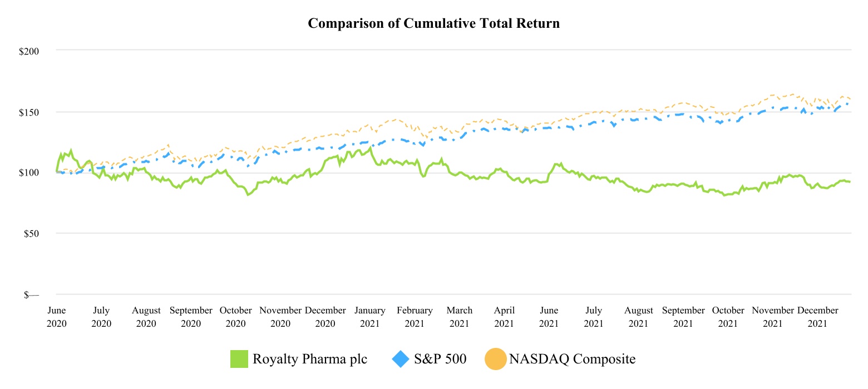Select the S&P 500 legend label
The width and height of the screenshot is (868, 389).
[440, 359]
